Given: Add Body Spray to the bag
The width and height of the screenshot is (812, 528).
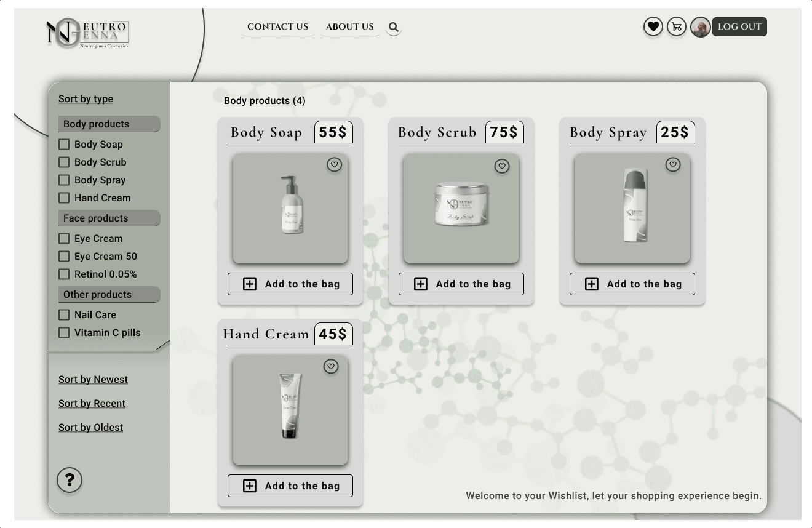Looking at the screenshot, I should tap(632, 284).
